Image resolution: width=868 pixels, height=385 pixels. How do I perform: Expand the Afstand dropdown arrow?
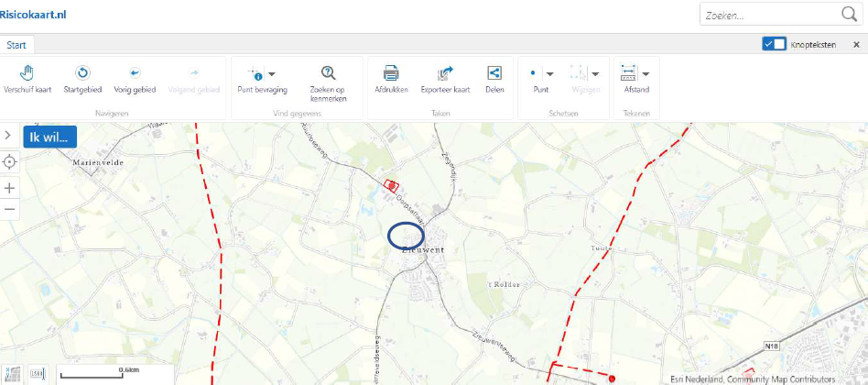tap(646, 73)
